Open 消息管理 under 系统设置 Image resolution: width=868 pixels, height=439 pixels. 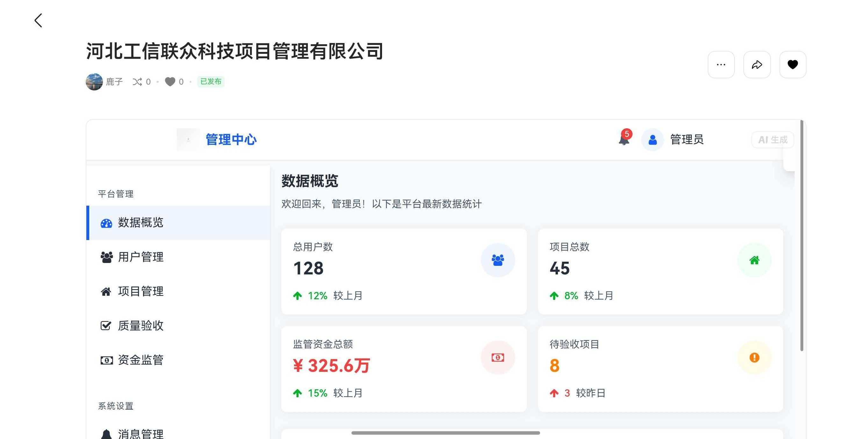[x=141, y=434]
